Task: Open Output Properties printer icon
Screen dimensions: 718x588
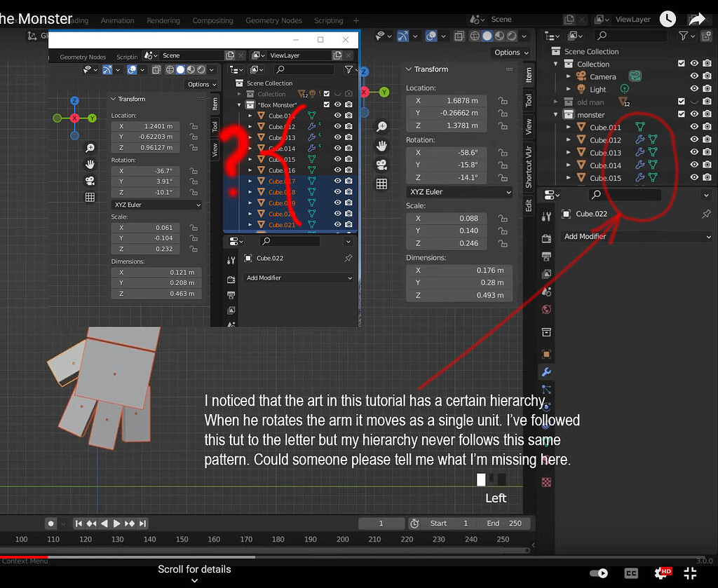Action: 546,254
